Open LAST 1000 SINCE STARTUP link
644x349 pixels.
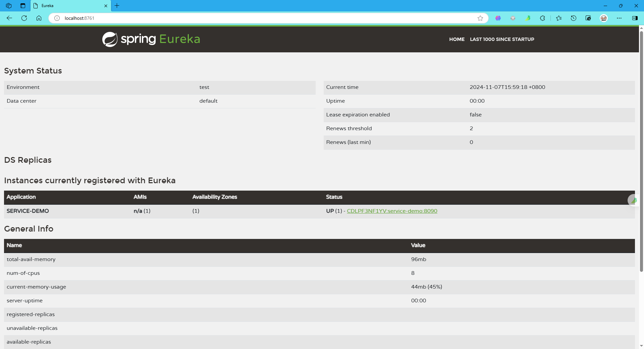502,39
